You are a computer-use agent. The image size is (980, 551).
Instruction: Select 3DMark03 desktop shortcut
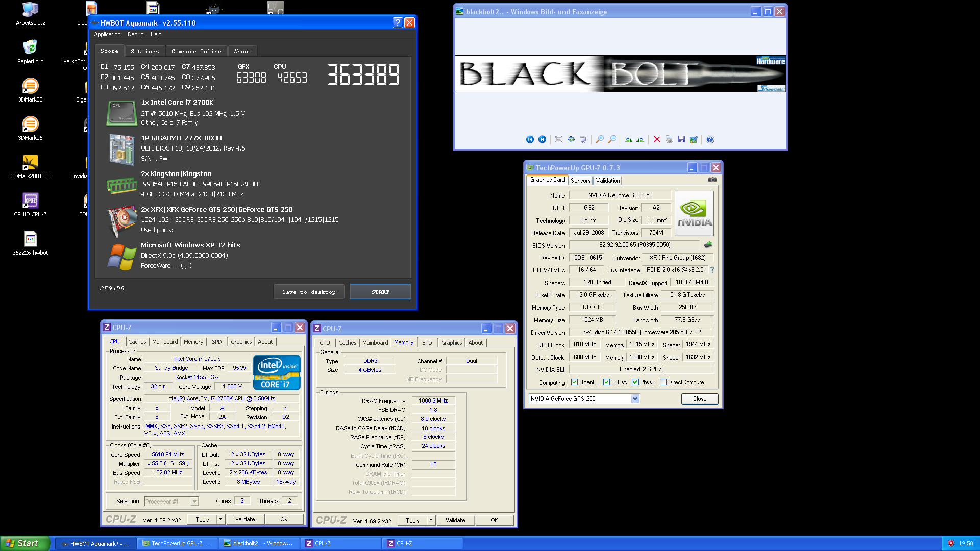[30, 90]
